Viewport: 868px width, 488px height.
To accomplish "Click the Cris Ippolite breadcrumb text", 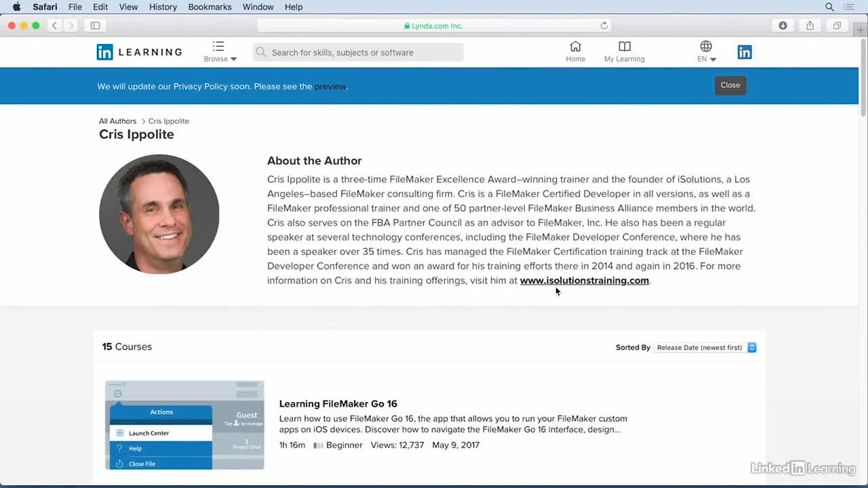I will (169, 121).
